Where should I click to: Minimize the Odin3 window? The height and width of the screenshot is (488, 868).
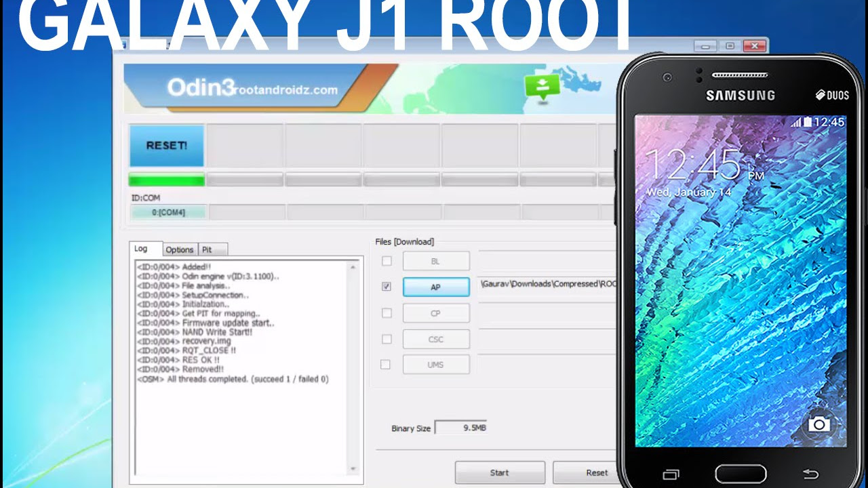[x=706, y=46]
